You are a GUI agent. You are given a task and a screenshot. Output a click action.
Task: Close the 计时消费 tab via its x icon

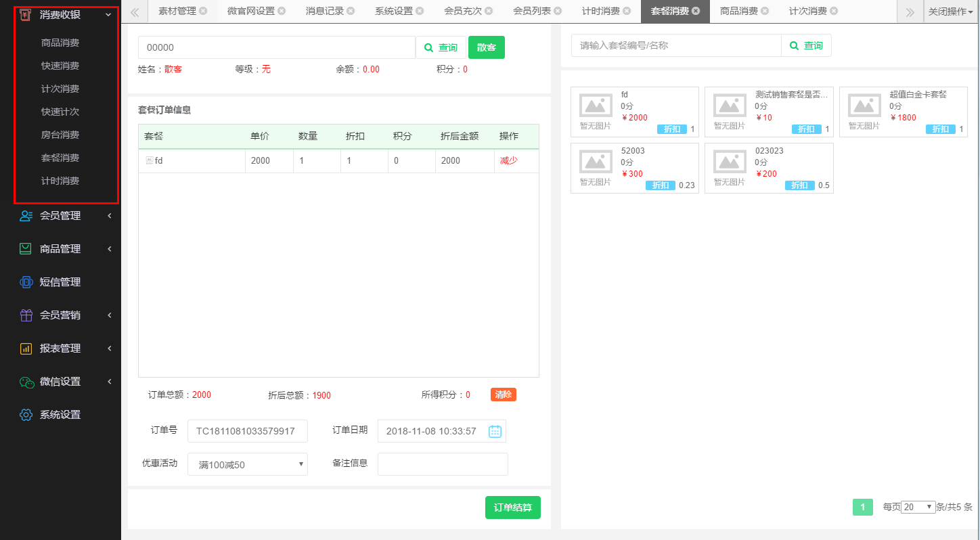[x=627, y=11]
